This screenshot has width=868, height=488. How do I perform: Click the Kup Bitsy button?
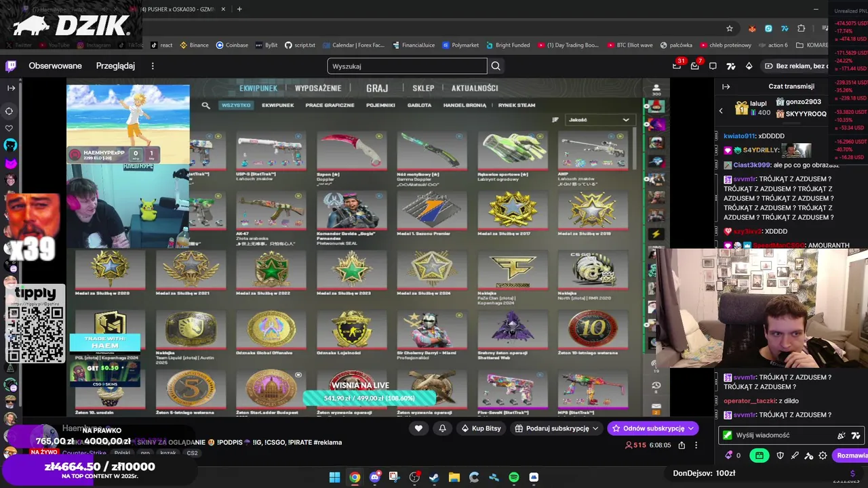[481, 428]
